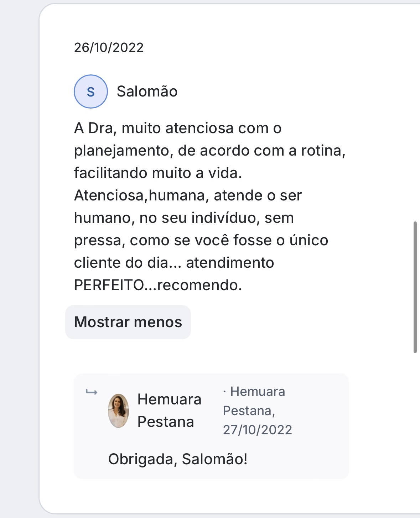The width and height of the screenshot is (420, 518).
Task: Click the "facilitando muito a vida." line
Action: [158, 173]
